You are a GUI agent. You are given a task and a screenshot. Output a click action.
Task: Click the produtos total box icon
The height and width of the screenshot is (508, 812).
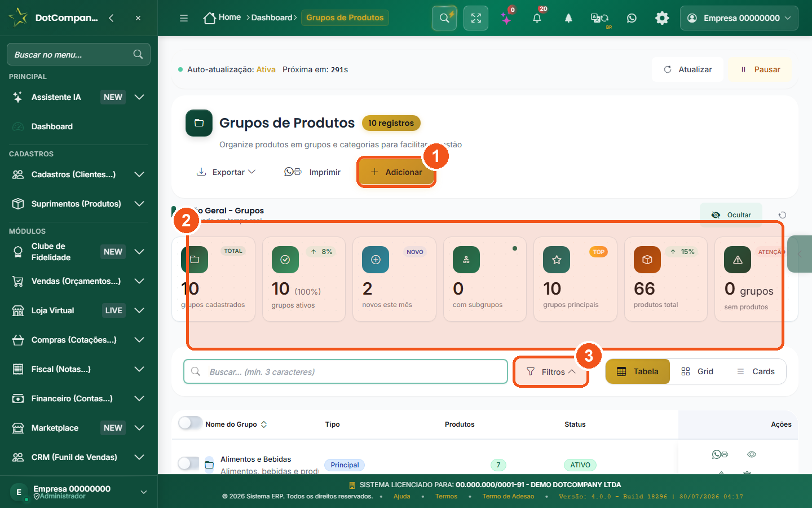[647, 260]
